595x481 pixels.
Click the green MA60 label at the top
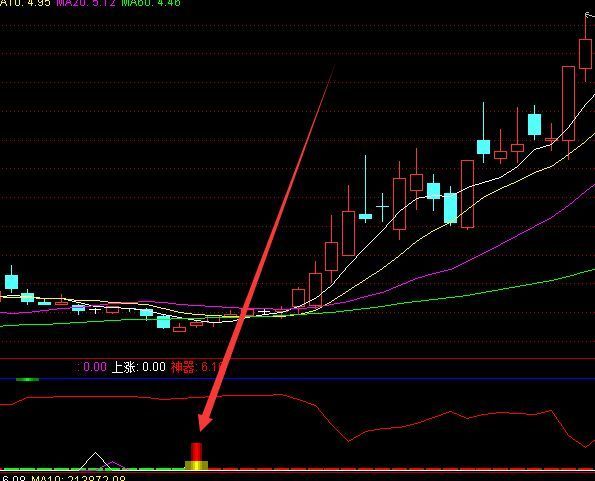151,3
